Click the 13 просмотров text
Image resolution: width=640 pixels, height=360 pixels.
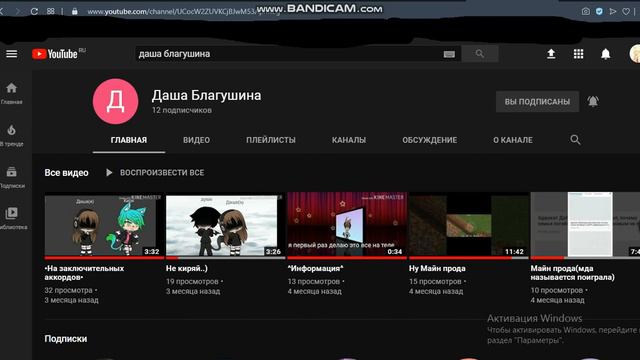(x=313, y=282)
